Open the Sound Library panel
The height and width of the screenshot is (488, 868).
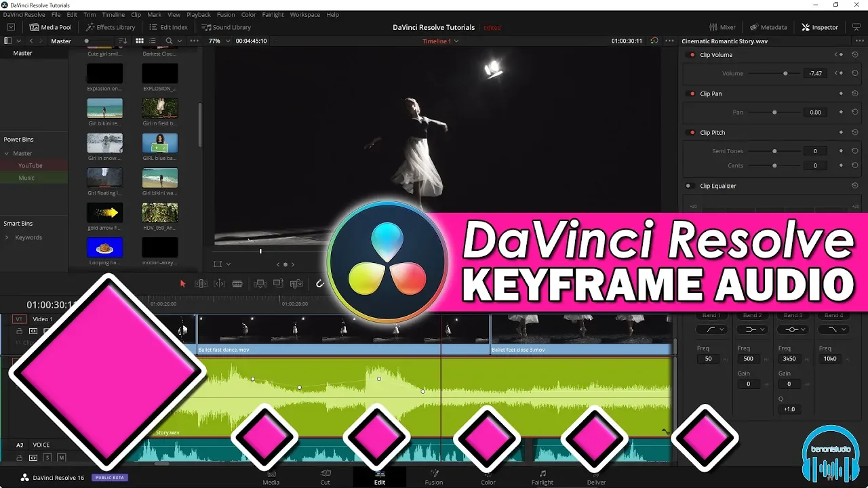226,27
